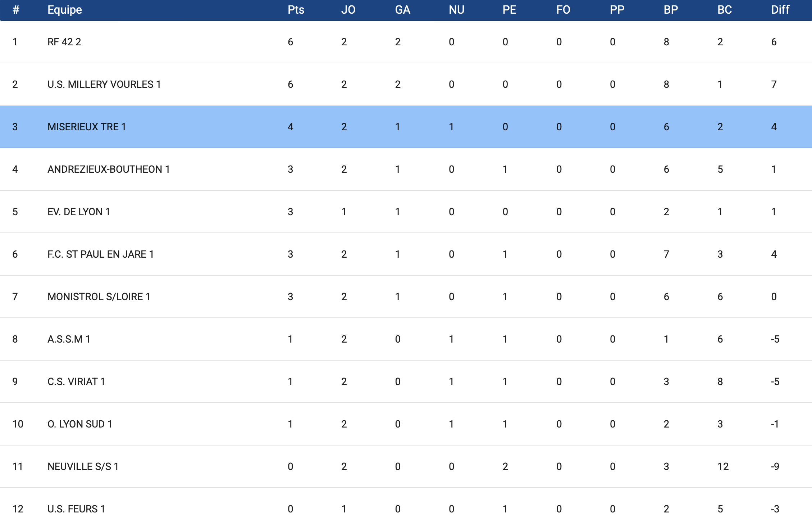Click the Pts column header
The image size is (812, 529).
coord(296,10)
